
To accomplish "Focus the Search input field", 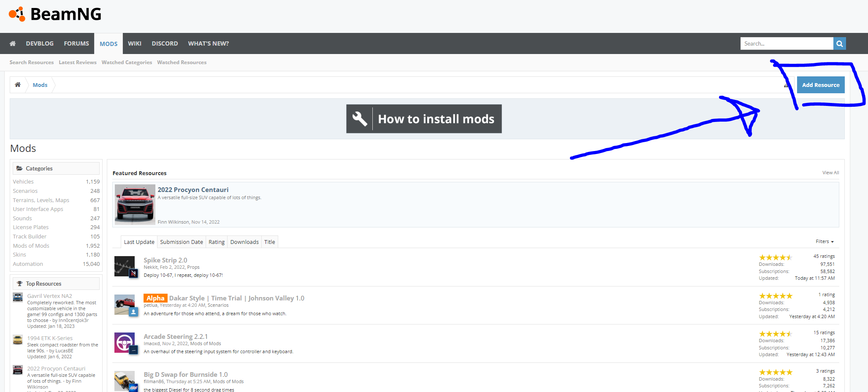I will (787, 43).
